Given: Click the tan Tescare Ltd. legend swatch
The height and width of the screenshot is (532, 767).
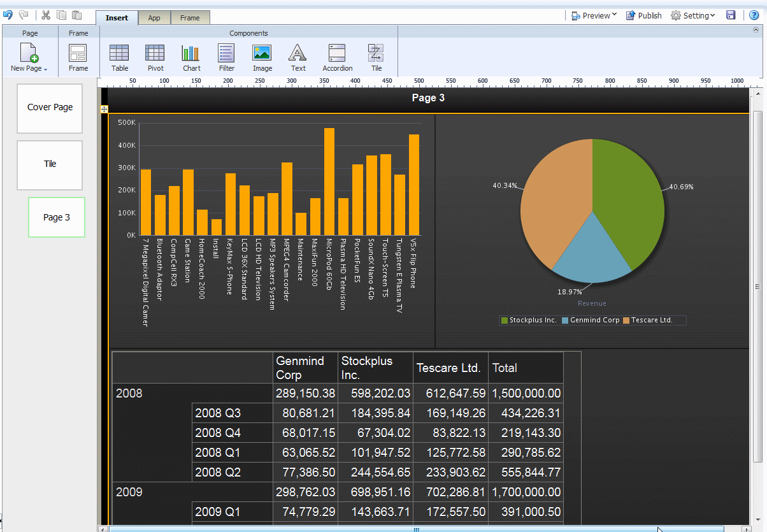Looking at the screenshot, I should click(x=626, y=320).
